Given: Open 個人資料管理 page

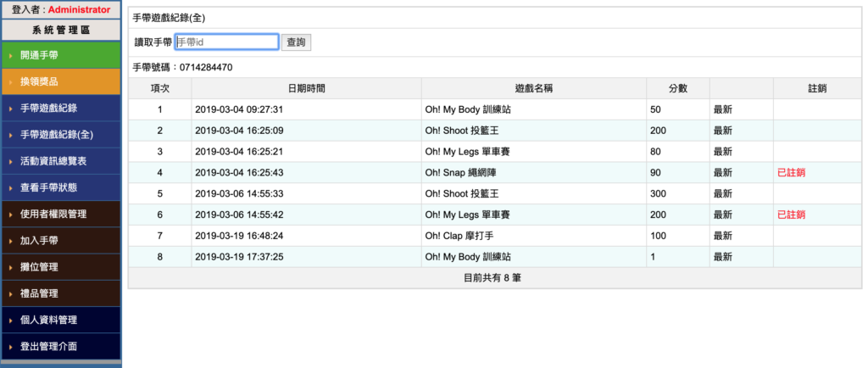Looking at the screenshot, I should click(60, 320).
